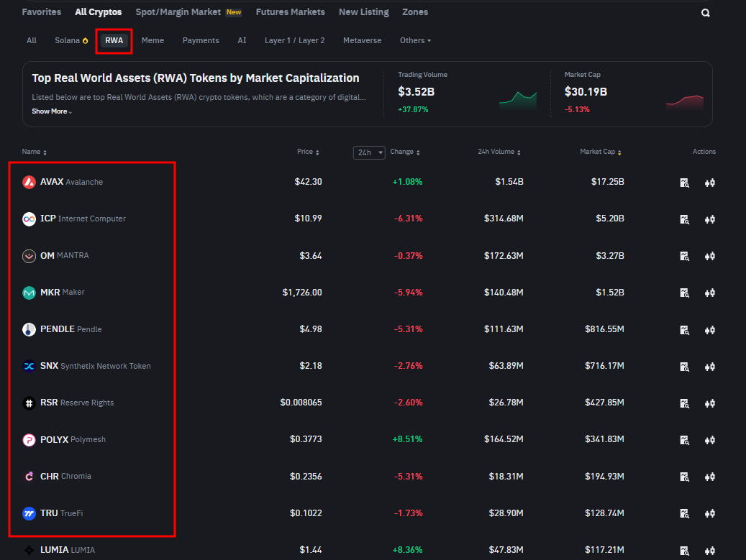Viewport: 746px width, 560px height.
Task: Click the Market Cap sparkline chart
Action: click(x=685, y=103)
